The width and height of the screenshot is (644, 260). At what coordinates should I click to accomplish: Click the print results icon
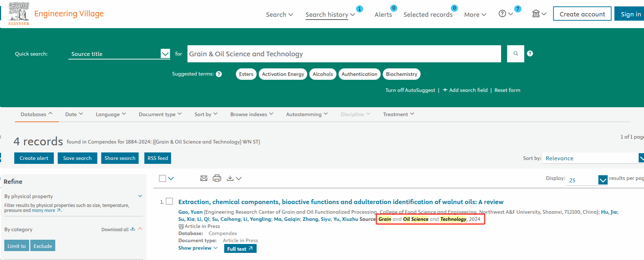coord(217,178)
